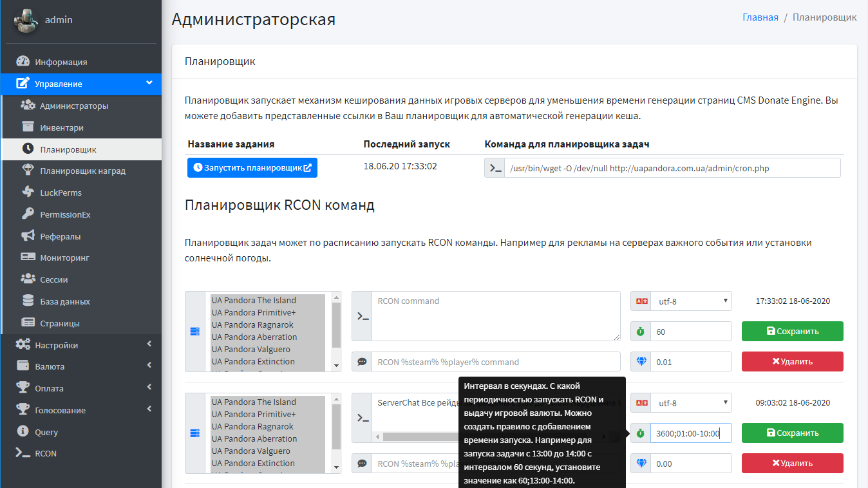Click the interval field containing 3600;01:00-10:00
This screenshot has height=488, width=868.
690,433
